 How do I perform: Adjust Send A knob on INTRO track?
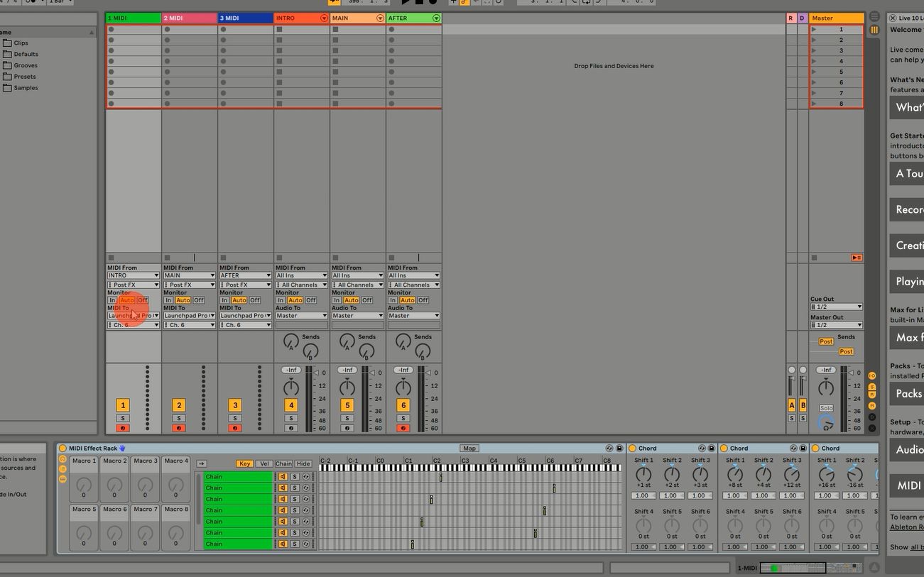coord(291,342)
